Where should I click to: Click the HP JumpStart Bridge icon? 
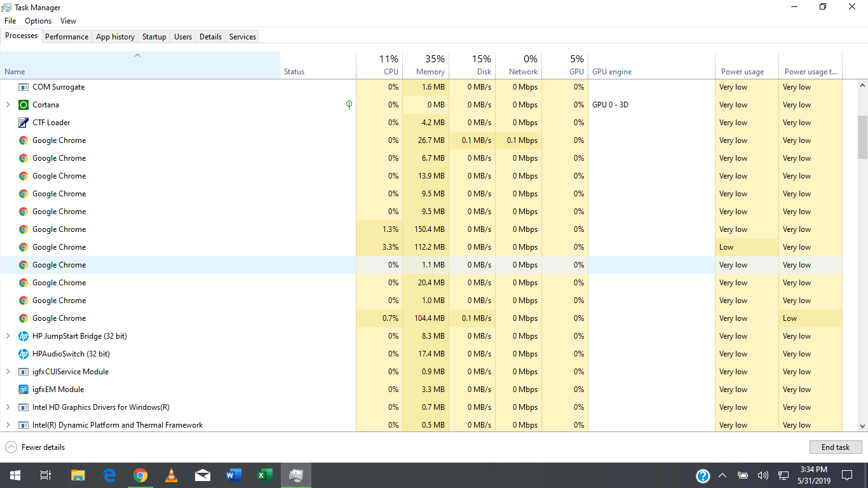(x=24, y=336)
